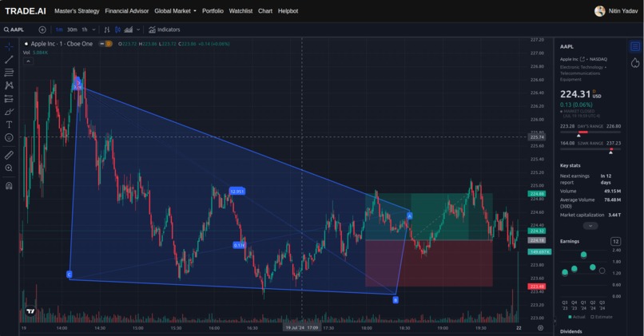Collapse the indicator legend with the up chevron
Viewport: 644px width, 336px height.
pos(28,61)
